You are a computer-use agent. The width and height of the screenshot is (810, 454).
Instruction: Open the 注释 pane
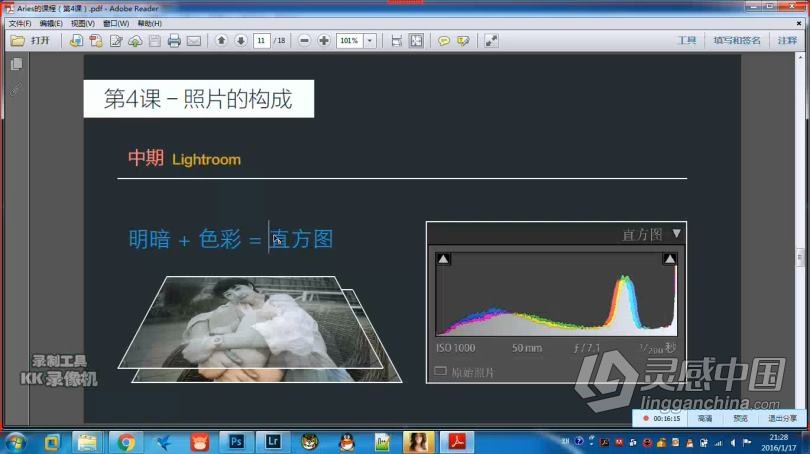pos(787,40)
